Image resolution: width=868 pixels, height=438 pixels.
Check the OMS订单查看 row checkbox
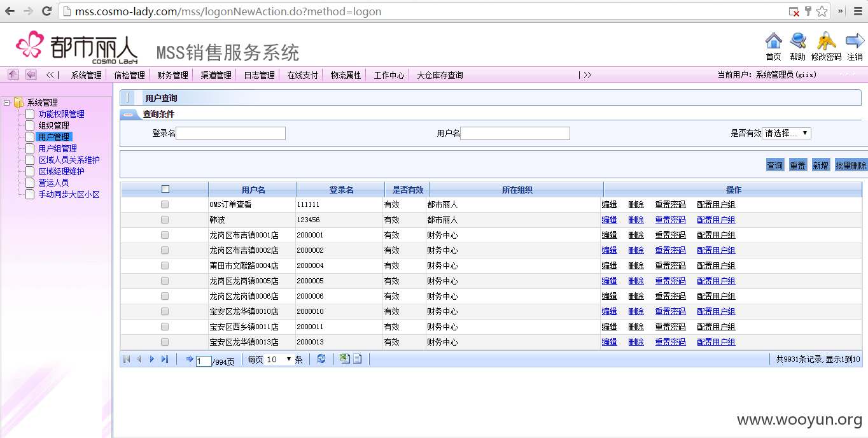(x=165, y=204)
